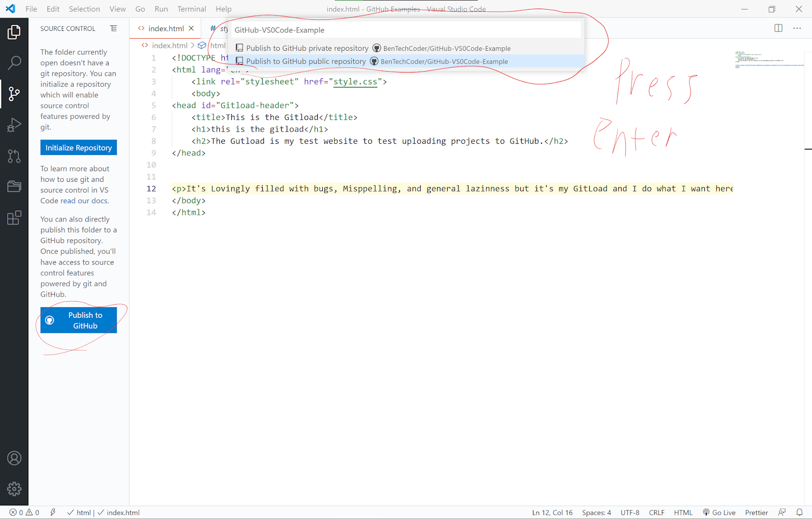Click line number 12 in the gutter

click(x=151, y=188)
